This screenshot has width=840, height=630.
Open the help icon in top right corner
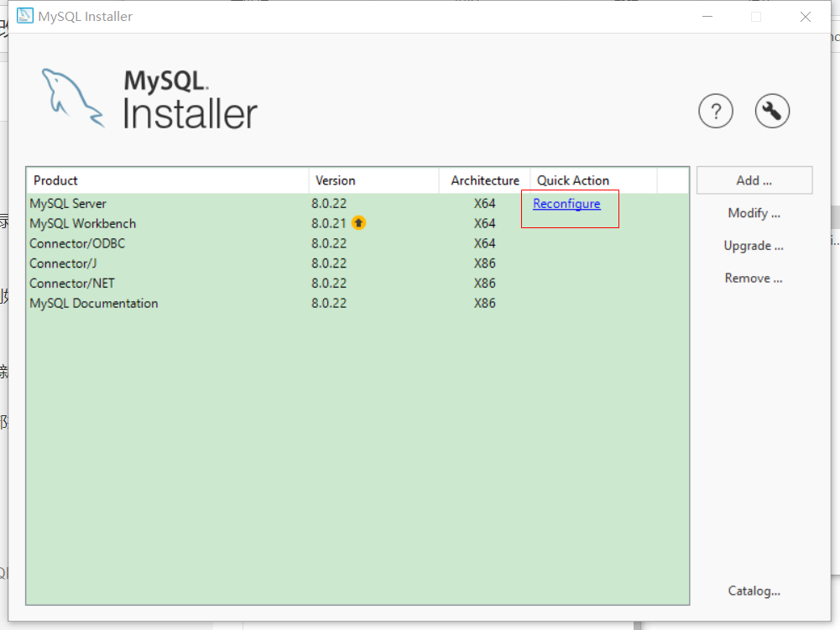(715, 110)
